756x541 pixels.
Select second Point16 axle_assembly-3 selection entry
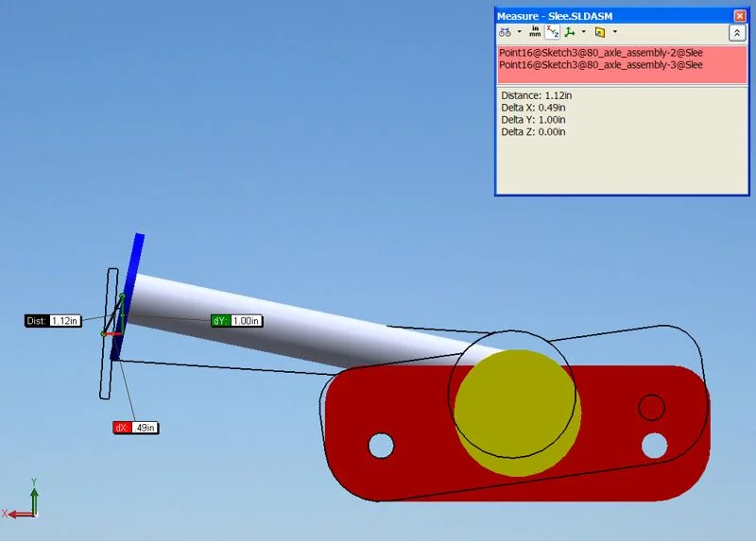[600, 65]
